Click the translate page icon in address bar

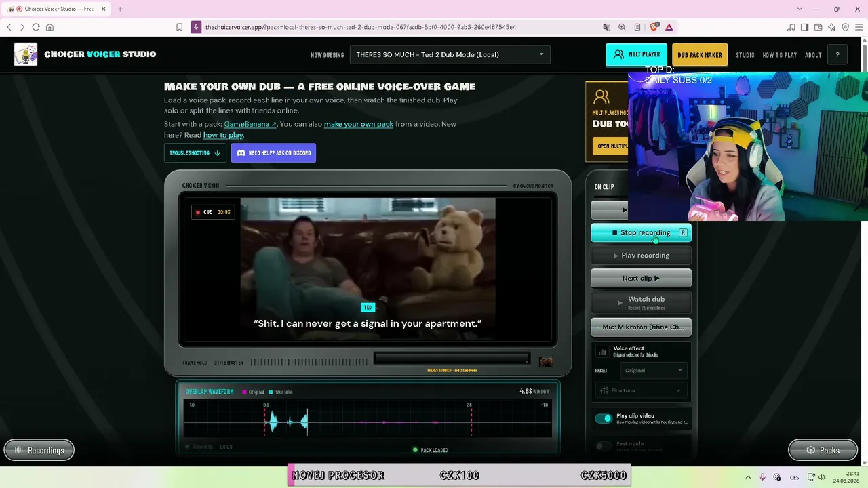click(x=606, y=27)
